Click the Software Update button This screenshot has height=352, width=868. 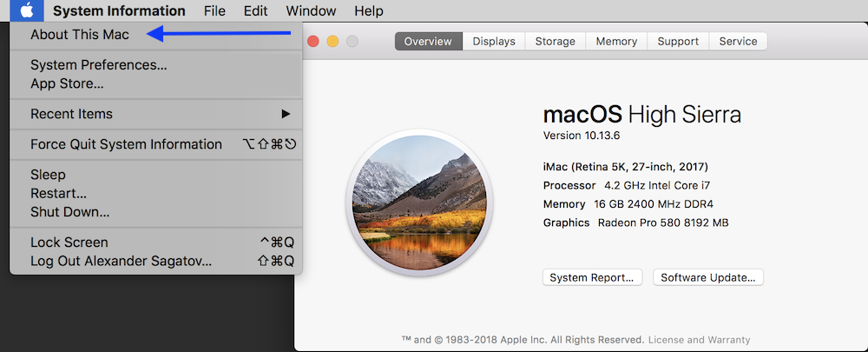[708, 277]
